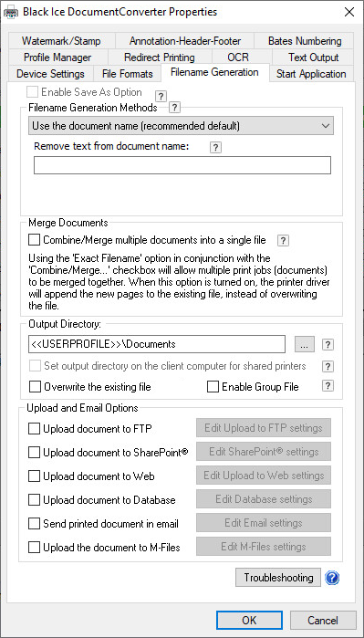Image resolution: width=364 pixels, height=638 pixels.
Task: Go to the OCR tab
Action: 238,58
